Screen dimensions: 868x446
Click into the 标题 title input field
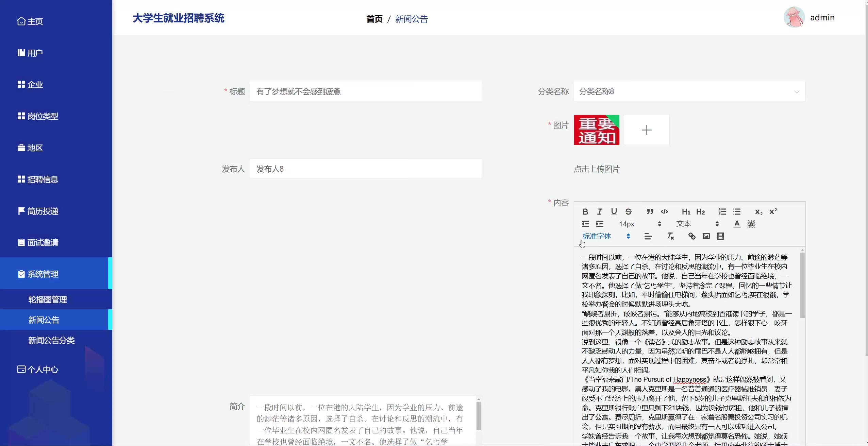pyautogui.click(x=366, y=91)
